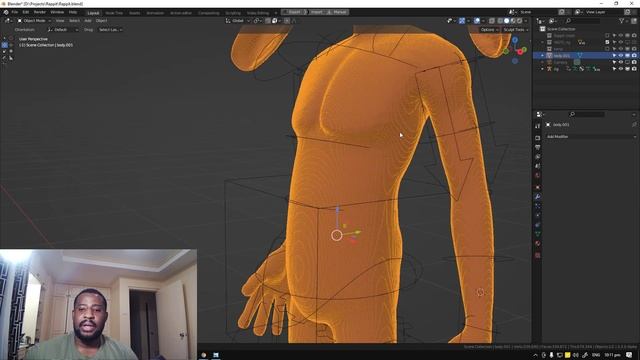Toggle X-ray mode
The height and width of the screenshot is (360, 640).
492,20
